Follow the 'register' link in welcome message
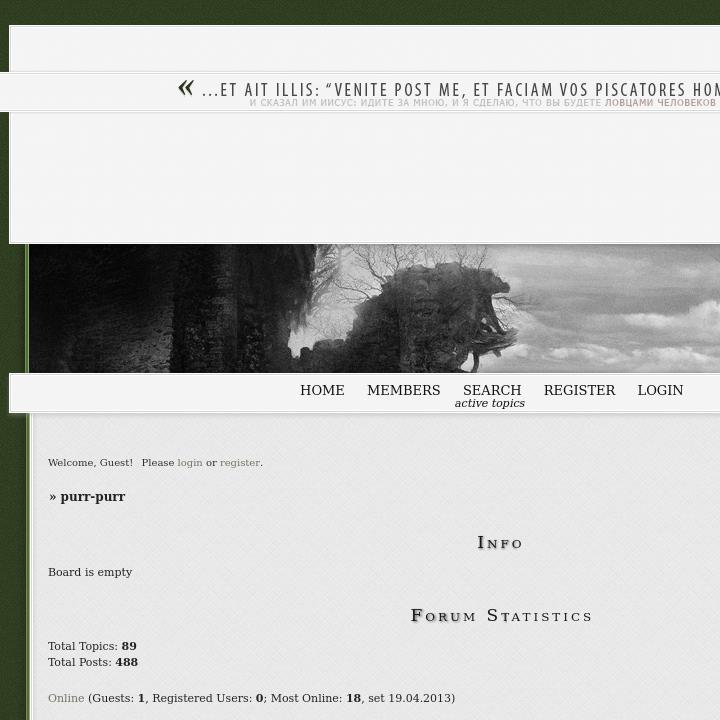The width and height of the screenshot is (720, 720). click(x=240, y=463)
